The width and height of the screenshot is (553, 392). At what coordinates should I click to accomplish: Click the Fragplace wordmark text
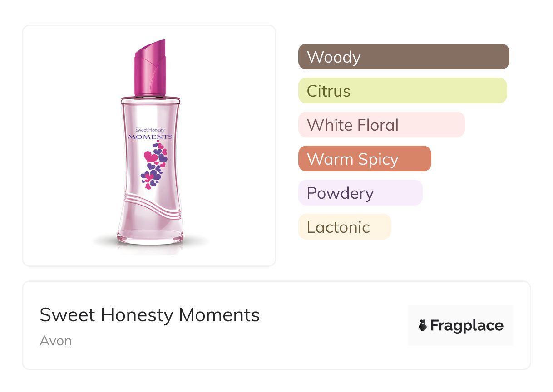coord(466,325)
